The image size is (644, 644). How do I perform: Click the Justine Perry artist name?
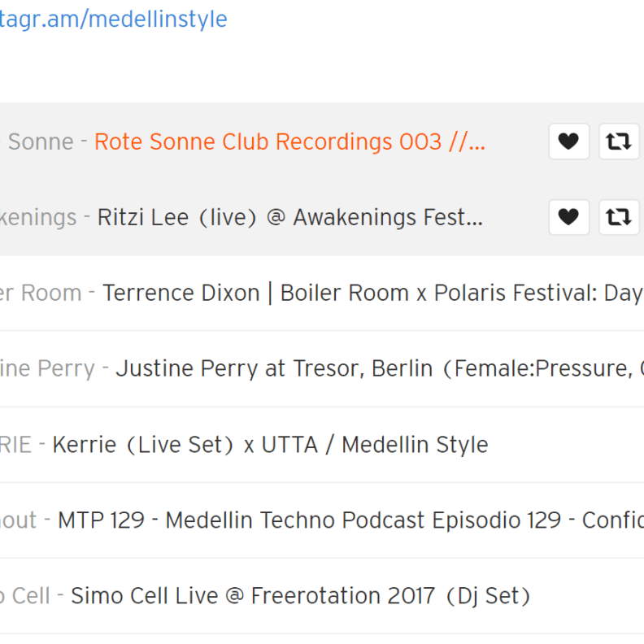tap(47, 368)
